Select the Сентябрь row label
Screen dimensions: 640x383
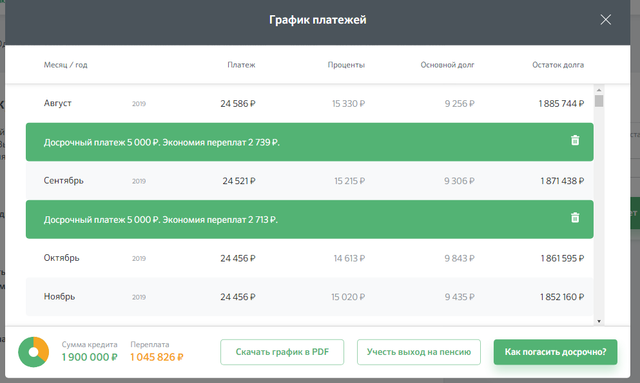pyautogui.click(x=64, y=180)
